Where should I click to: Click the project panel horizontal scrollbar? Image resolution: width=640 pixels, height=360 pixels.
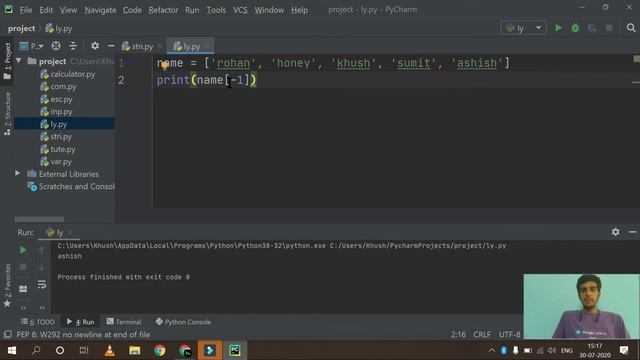coord(39,219)
